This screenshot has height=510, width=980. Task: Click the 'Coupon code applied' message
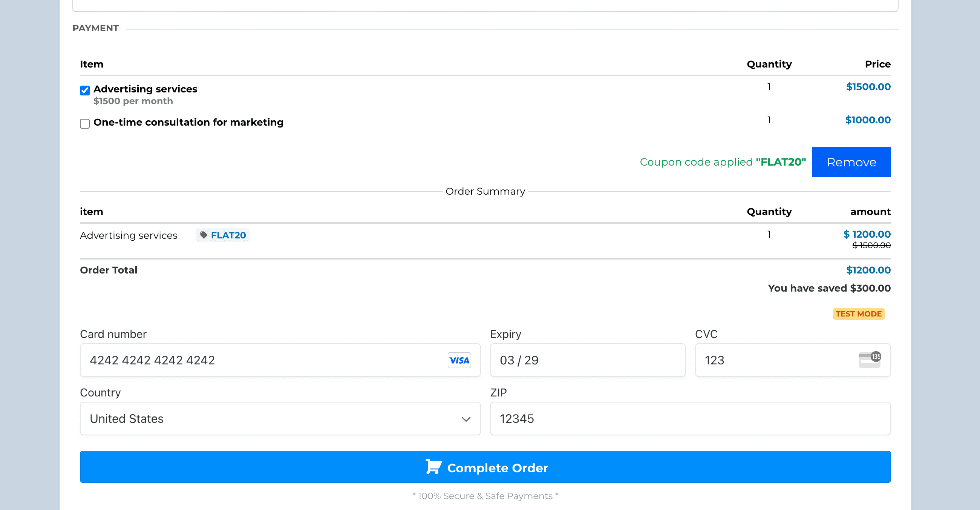point(723,162)
